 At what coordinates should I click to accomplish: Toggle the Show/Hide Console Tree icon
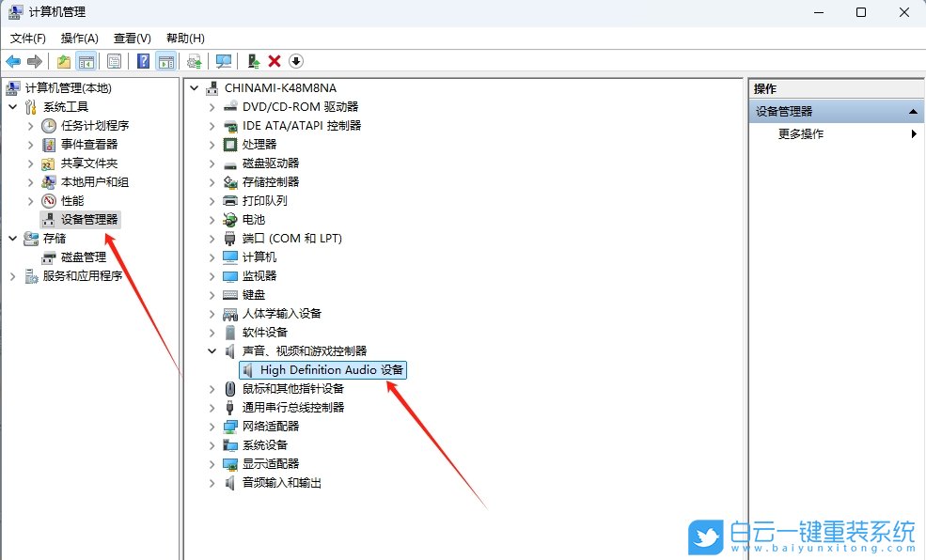tap(86, 60)
